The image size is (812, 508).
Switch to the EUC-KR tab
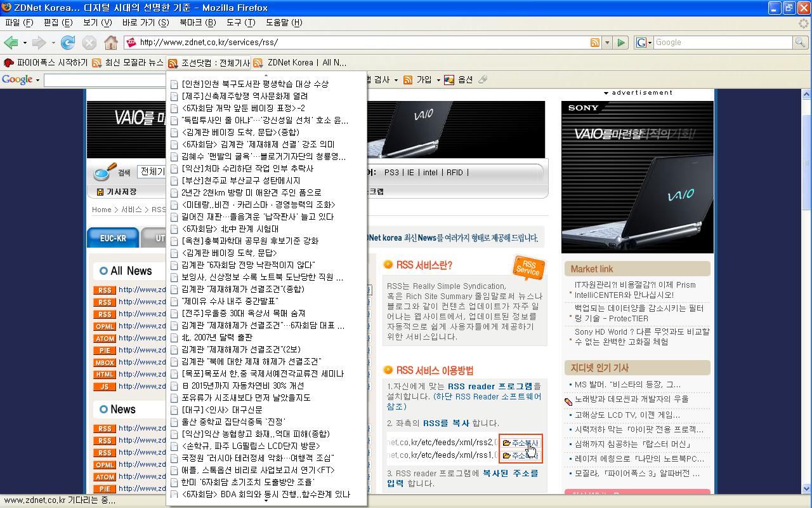[113, 238]
